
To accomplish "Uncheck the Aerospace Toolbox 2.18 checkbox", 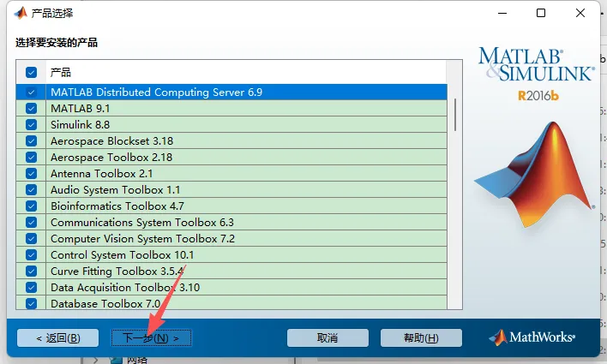I will point(32,157).
